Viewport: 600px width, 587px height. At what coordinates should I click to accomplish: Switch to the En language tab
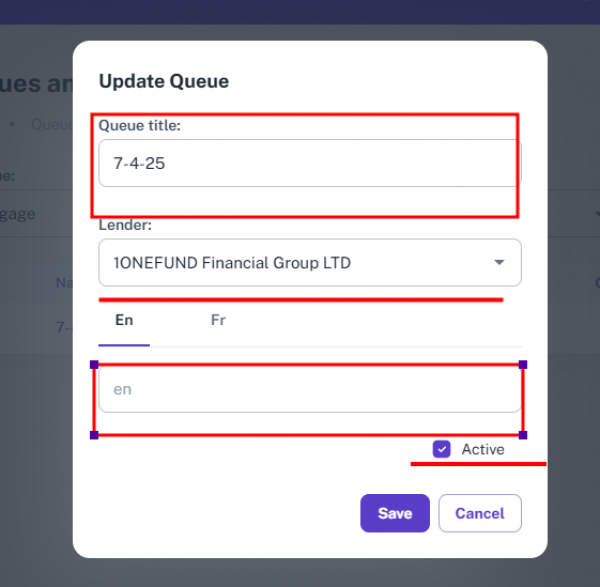(x=124, y=320)
